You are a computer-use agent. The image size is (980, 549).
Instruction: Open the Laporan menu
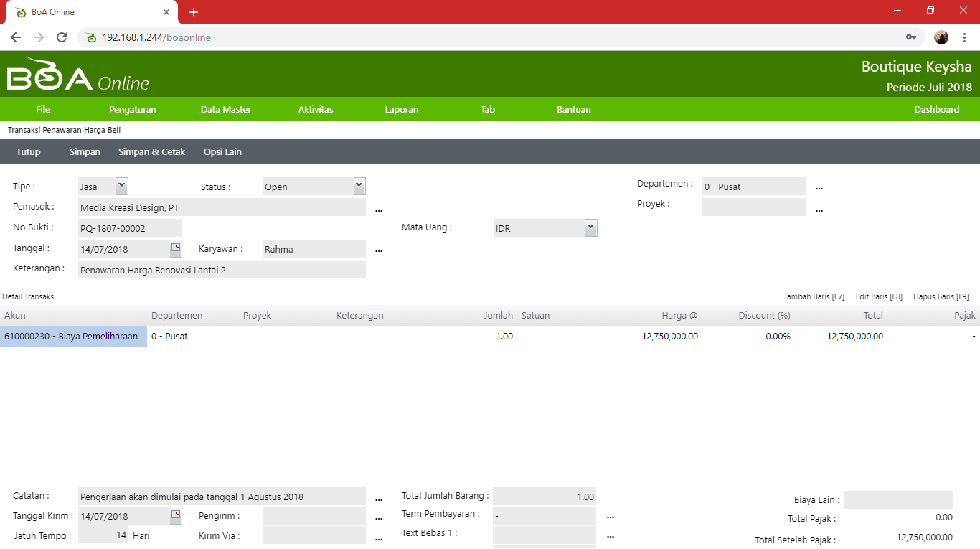(402, 110)
